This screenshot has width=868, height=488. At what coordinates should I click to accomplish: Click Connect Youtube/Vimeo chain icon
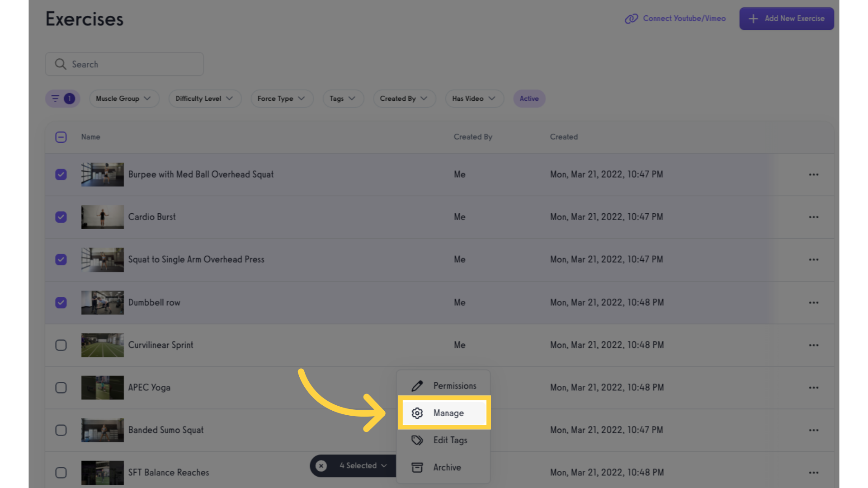(631, 19)
